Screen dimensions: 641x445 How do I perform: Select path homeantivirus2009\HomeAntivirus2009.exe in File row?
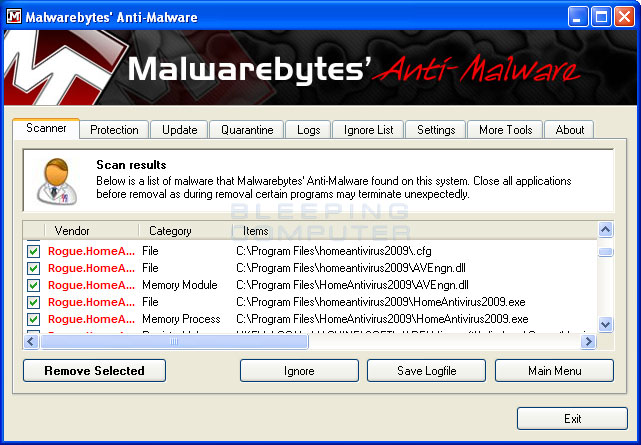[x=381, y=302]
